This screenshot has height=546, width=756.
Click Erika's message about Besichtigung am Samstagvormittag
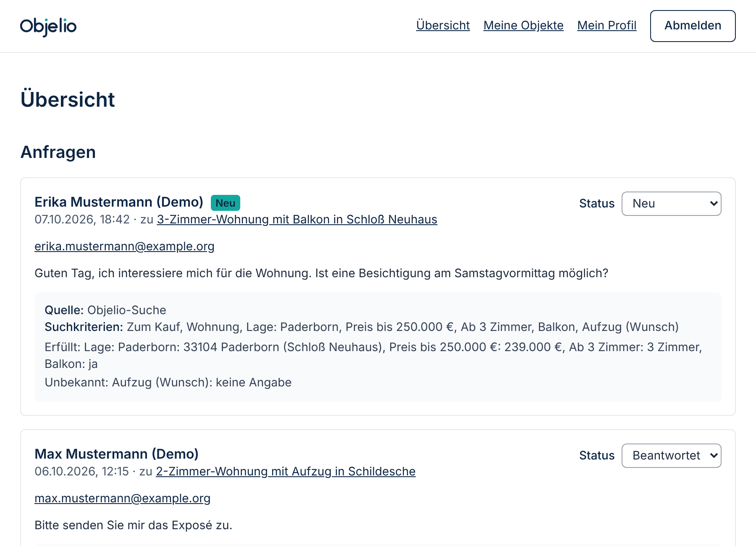(321, 273)
